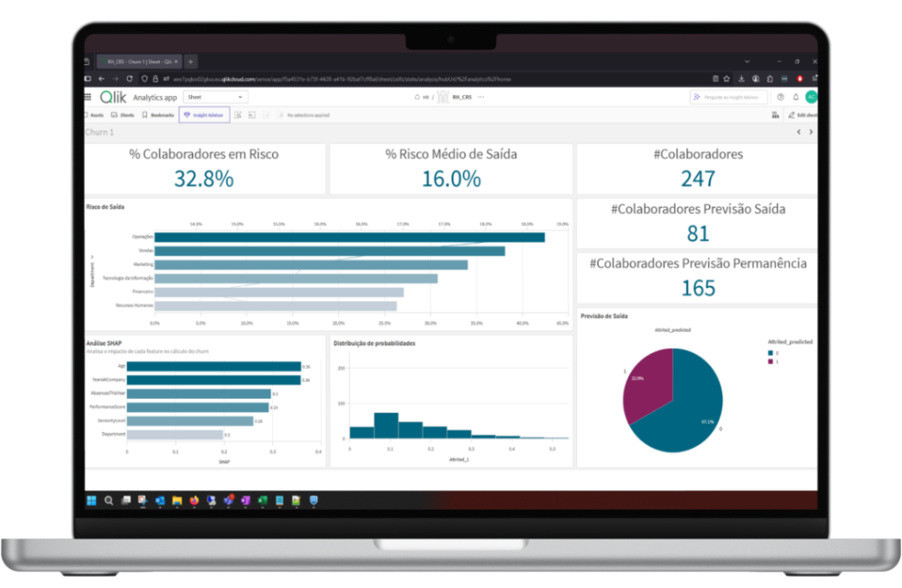Open a new browser tab

[190, 62]
